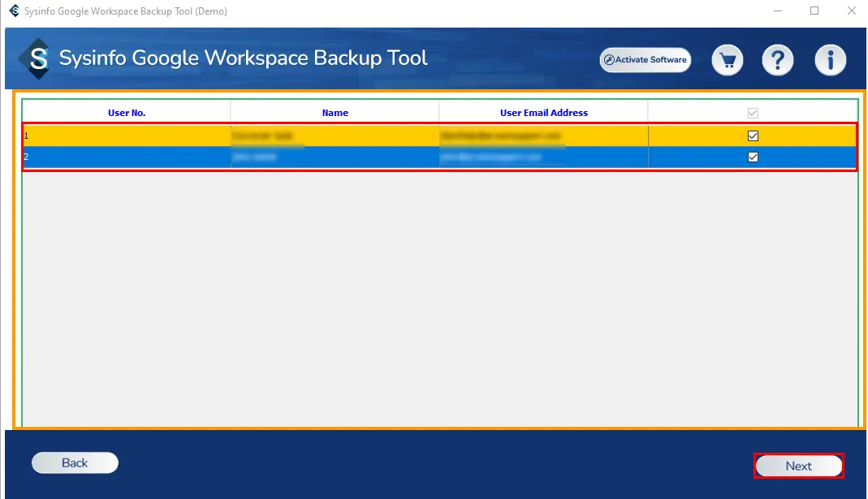Select user number 2 cell
The image size is (868, 499).
click(x=127, y=157)
